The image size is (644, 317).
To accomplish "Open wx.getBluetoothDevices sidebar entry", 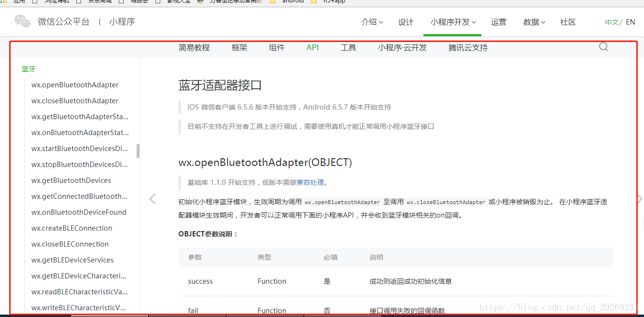I will point(71,180).
